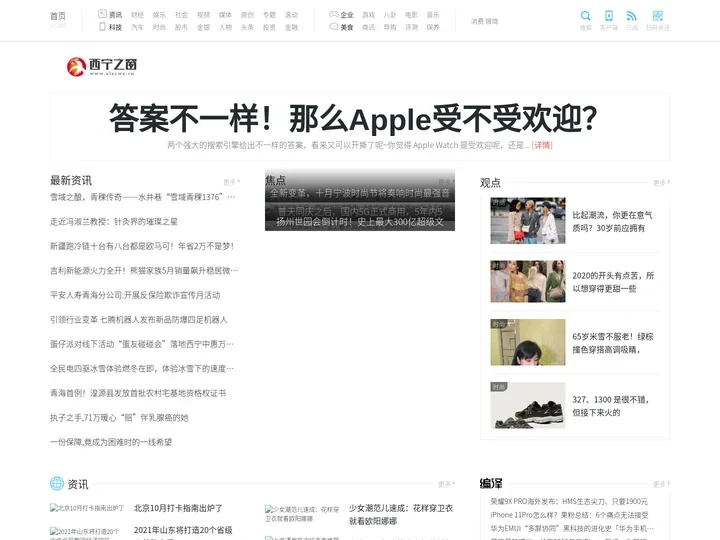
Task: Open the 科技 navigation category
Action: click(x=115, y=28)
